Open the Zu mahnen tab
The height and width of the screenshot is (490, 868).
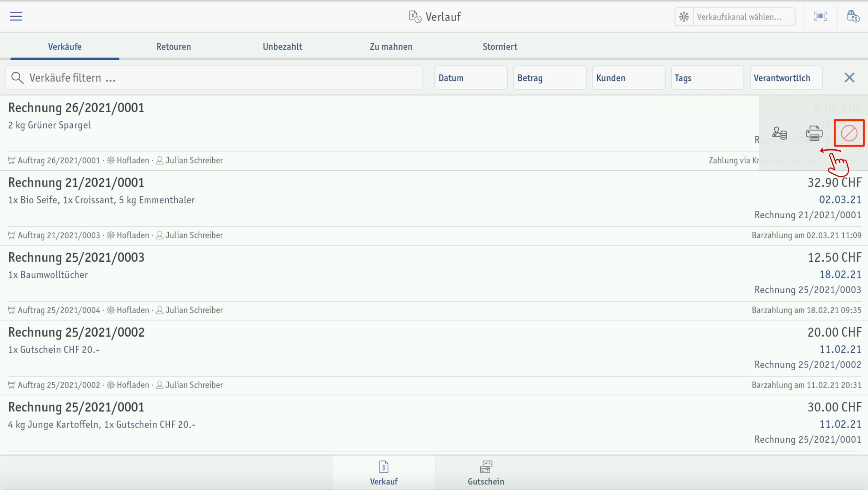pyautogui.click(x=391, y=47)
